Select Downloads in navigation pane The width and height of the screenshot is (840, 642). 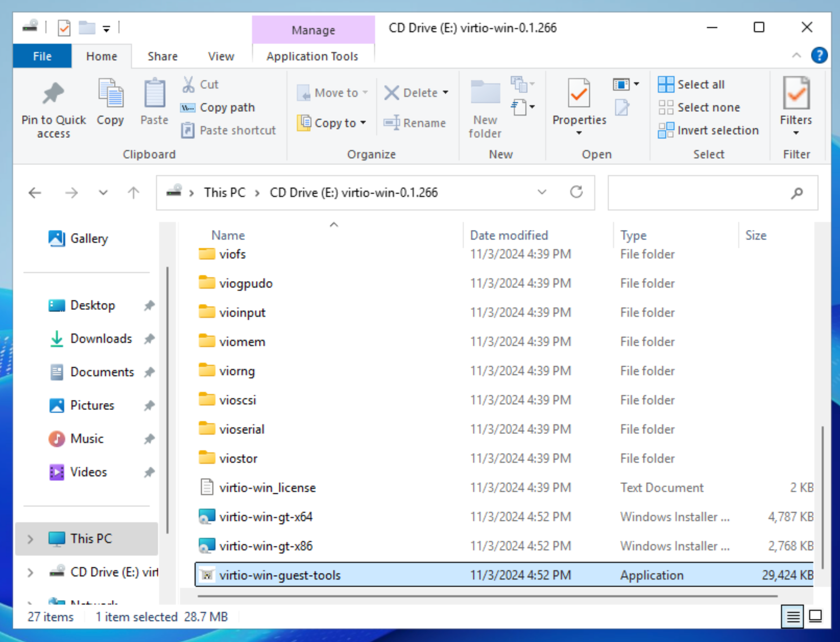click(x=91, y=339)
